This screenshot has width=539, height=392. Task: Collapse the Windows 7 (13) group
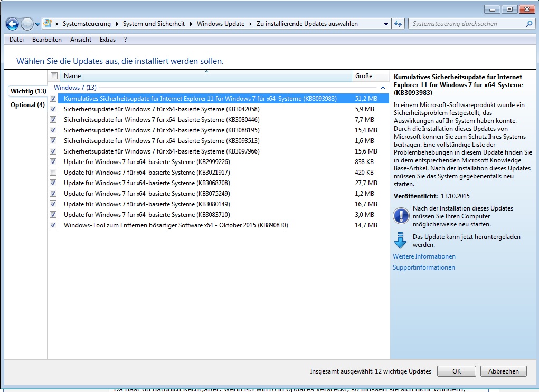(383, 88)
